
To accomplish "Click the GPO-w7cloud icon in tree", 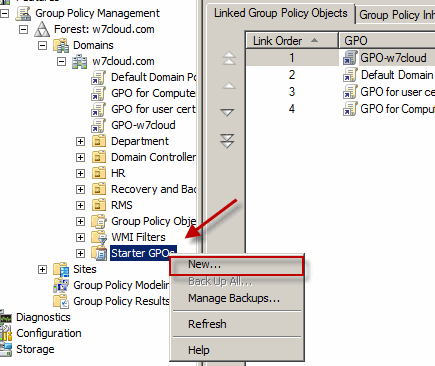I will click(x=99, y=125).
